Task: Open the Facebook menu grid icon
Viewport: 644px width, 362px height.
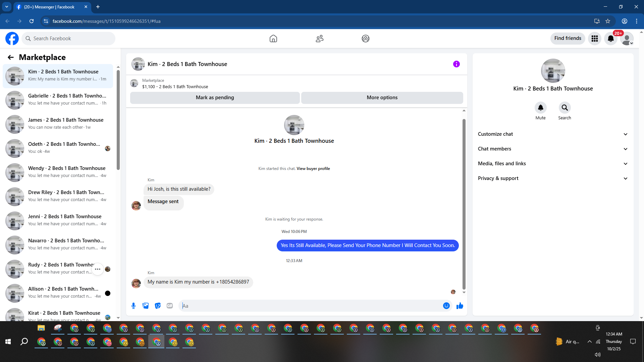Action: point(595,39)
